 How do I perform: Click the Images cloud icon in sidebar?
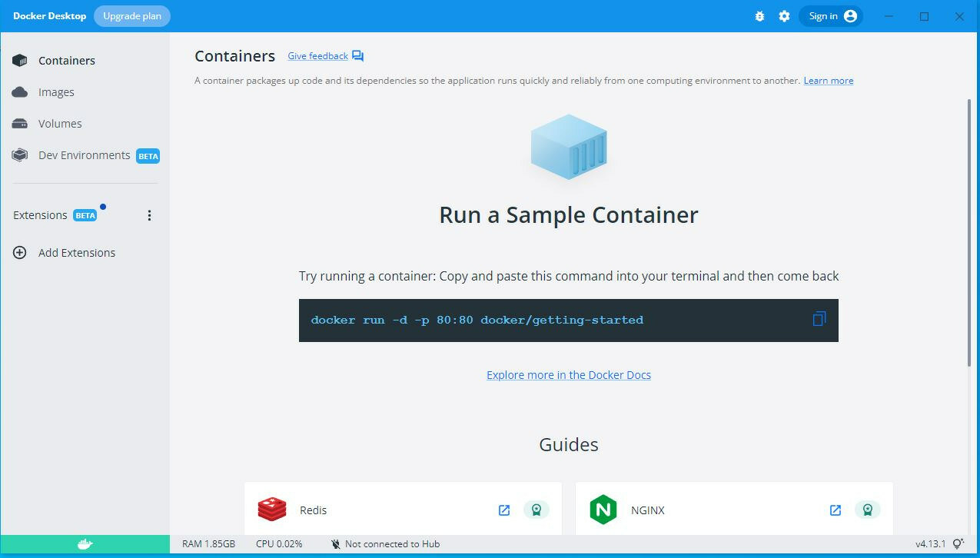click(20, 92)
